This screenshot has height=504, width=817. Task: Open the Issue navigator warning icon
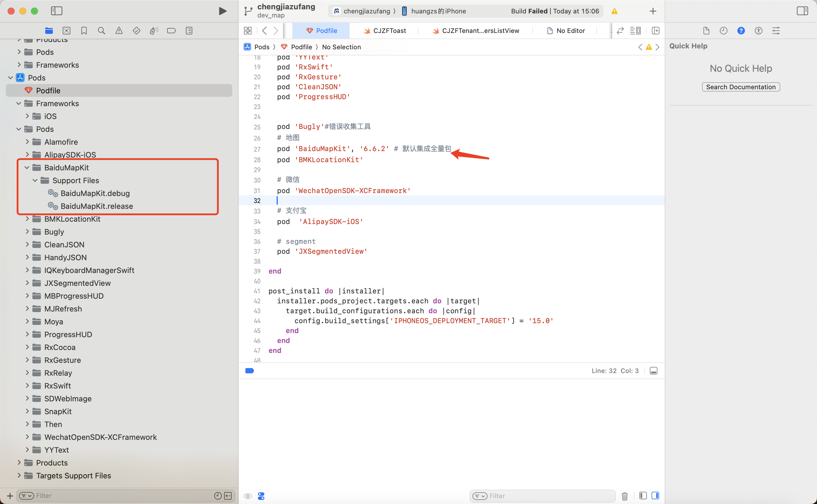coord(119,31)
